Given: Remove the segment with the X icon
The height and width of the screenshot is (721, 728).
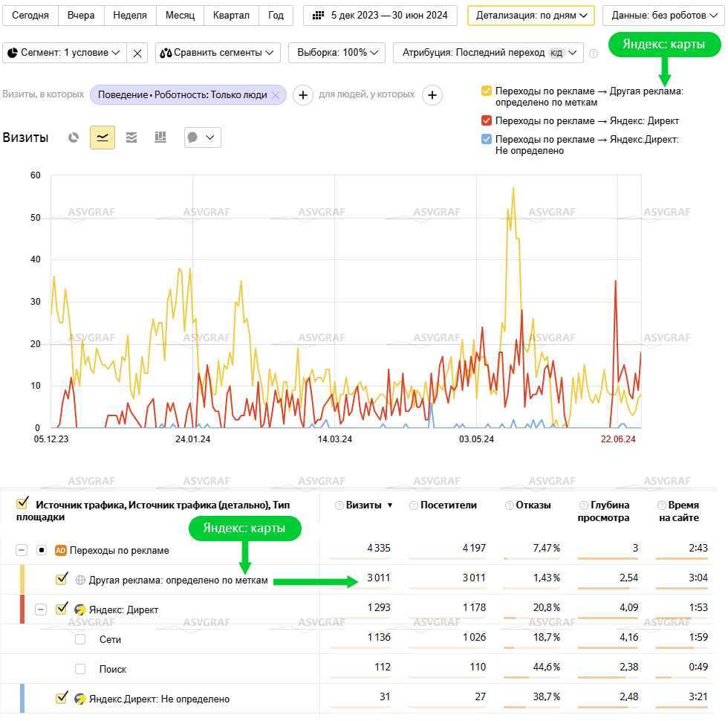Looking at the screenshot, I should point(137,53).
